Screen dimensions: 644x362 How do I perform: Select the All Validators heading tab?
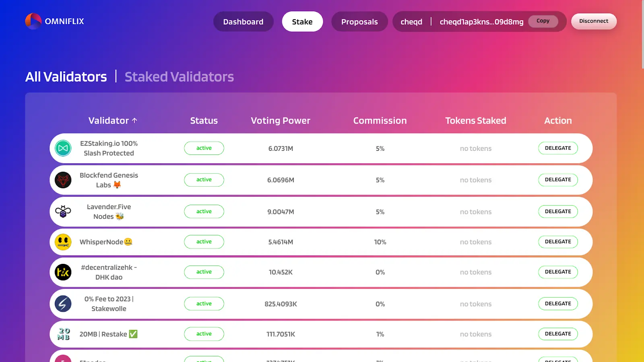click(66, 77)
